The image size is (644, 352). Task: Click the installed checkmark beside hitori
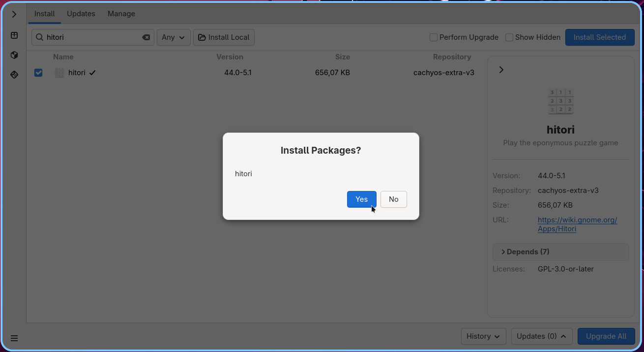tap(92, 73)
